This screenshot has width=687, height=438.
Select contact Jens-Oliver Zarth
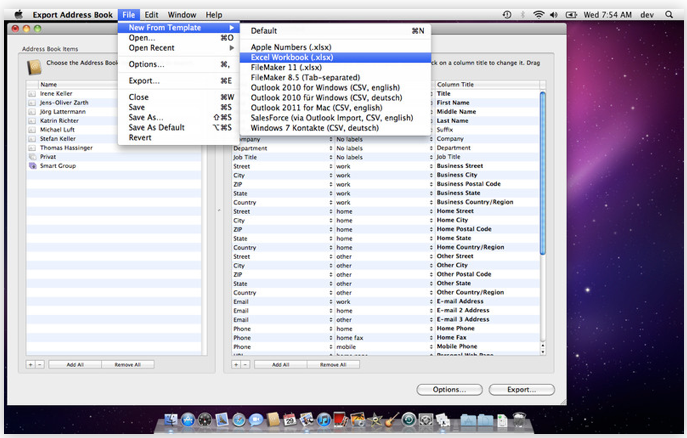pos(64,102)
